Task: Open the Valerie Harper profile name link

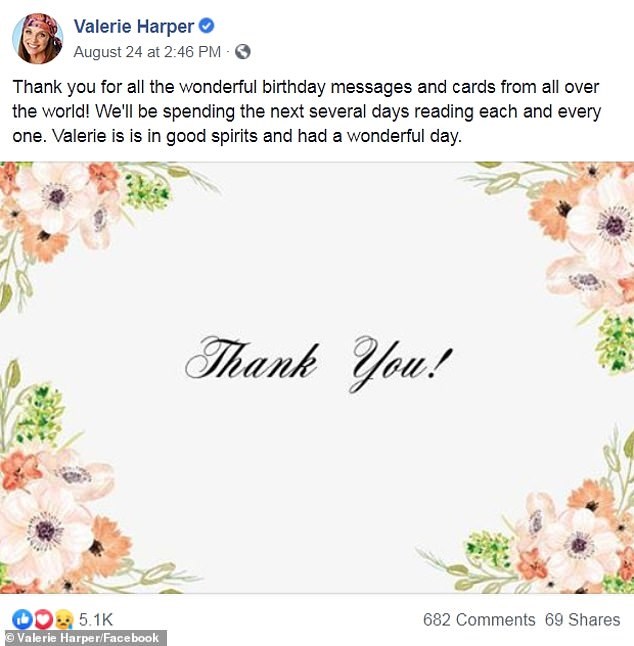Action: 134,27
